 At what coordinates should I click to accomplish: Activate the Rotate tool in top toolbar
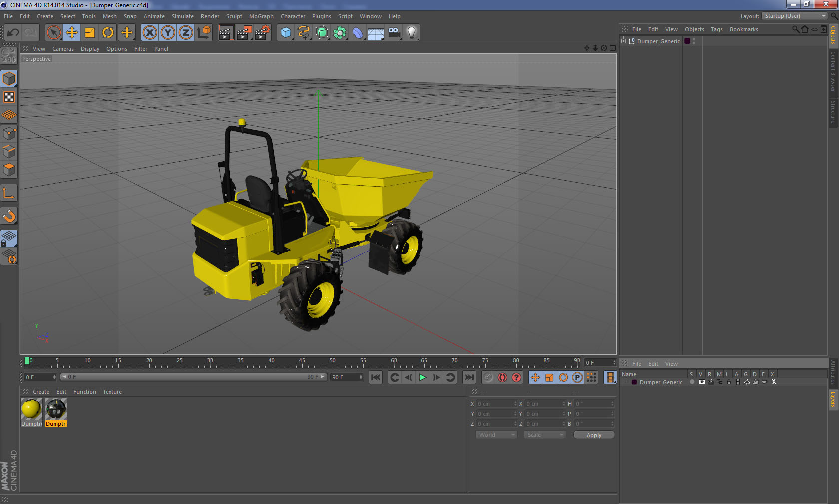108,33
